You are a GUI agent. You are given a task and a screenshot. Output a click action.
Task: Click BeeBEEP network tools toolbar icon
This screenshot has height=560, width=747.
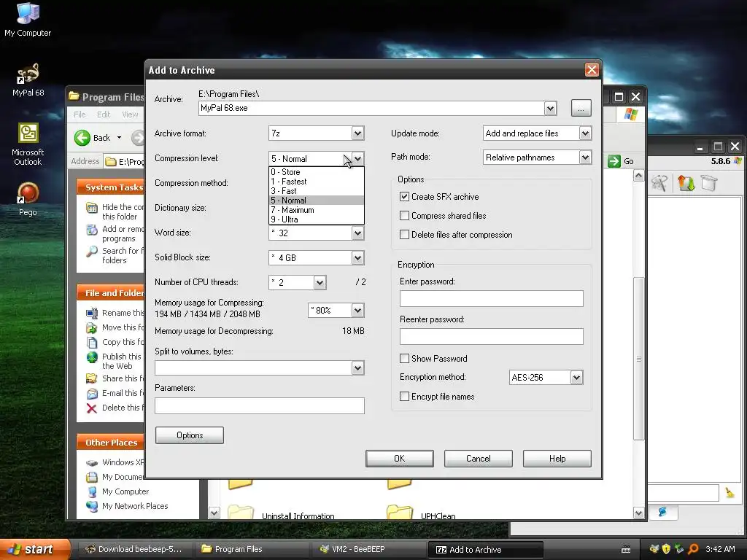click(x=659, y=183)
